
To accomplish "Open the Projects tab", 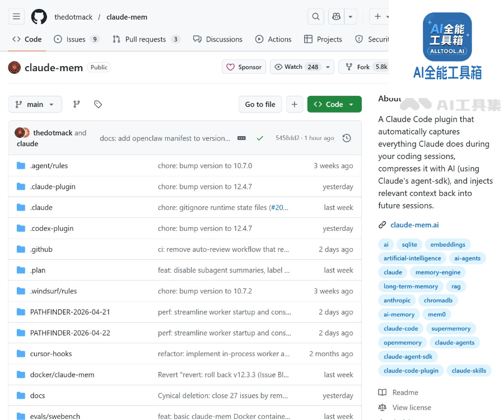I will tap(323, 39).
